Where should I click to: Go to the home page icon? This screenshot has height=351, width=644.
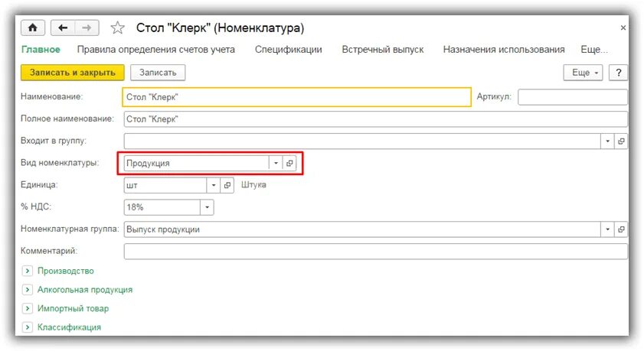(33, 28)
